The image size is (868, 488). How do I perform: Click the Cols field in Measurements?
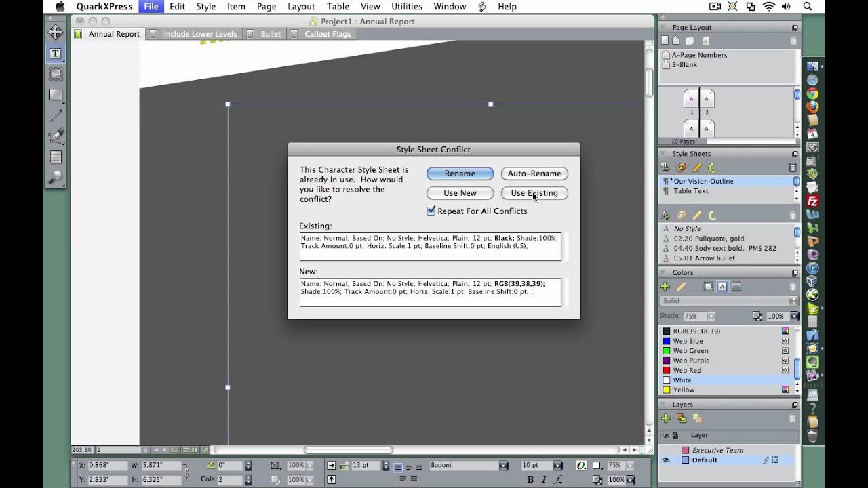[x=229, y=479]
